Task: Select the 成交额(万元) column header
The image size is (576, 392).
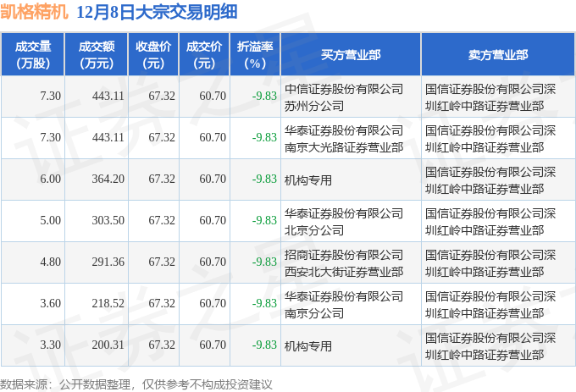Action: [97, 55]
